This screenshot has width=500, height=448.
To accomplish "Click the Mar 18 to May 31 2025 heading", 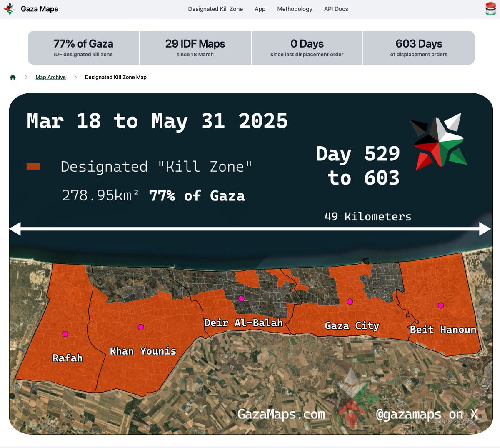I will click(157, 121).
